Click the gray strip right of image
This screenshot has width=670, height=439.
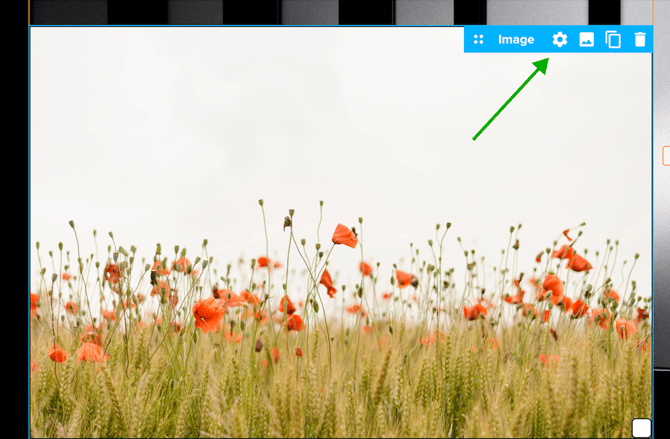point(661,300)
